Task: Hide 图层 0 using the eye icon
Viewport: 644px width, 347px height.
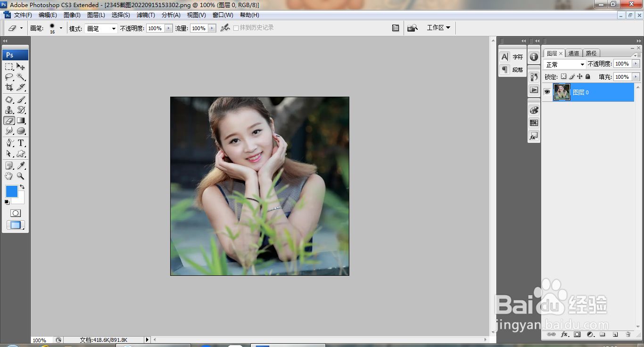Action: pos(547,92)
